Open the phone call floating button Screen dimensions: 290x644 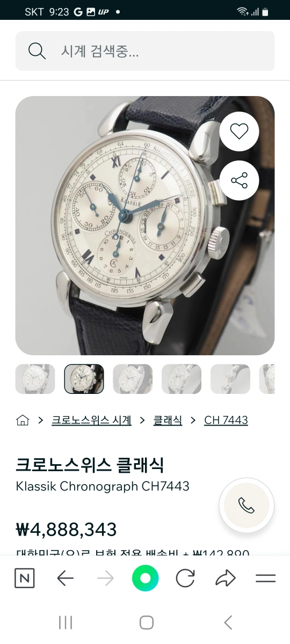click(247, 505)
